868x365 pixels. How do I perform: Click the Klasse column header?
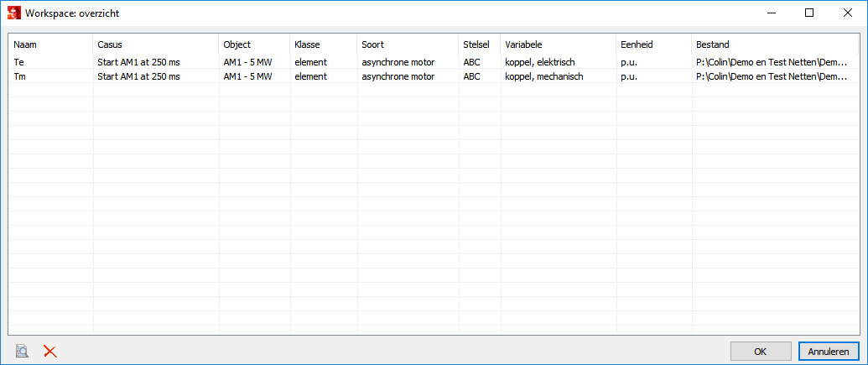[x=324, y=44]
